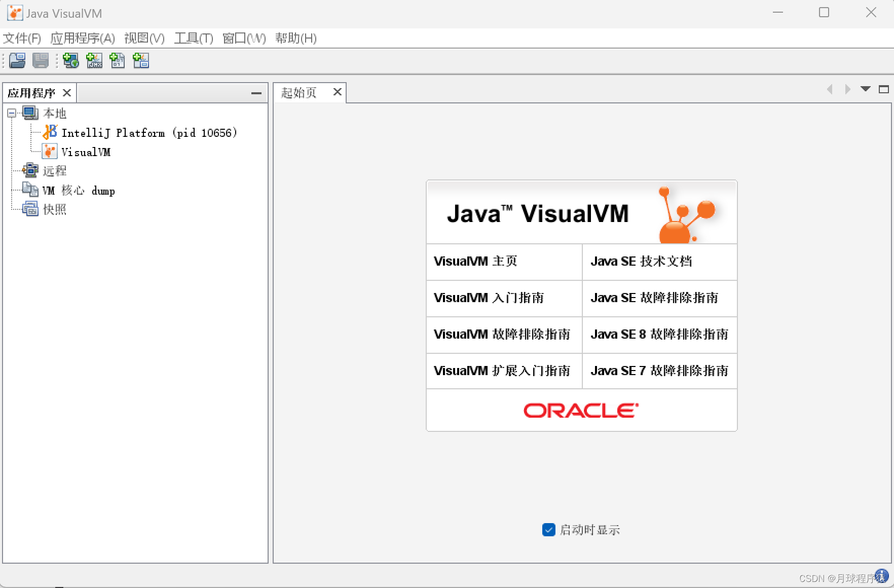
Task: Open the 文件(F) menu
Action: (22, 38)
